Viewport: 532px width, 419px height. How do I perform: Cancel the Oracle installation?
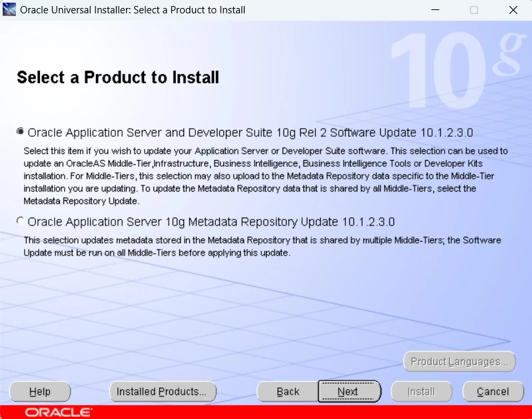tap(493, 392)
